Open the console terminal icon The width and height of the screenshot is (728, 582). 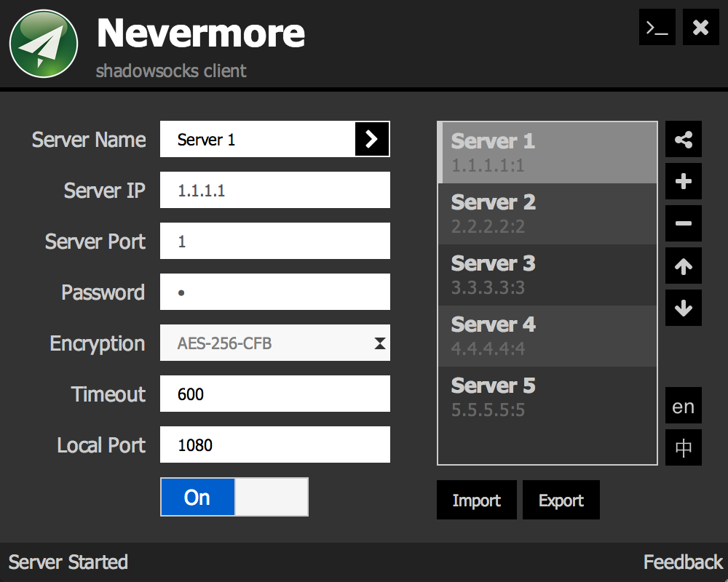tap(657, 28)
